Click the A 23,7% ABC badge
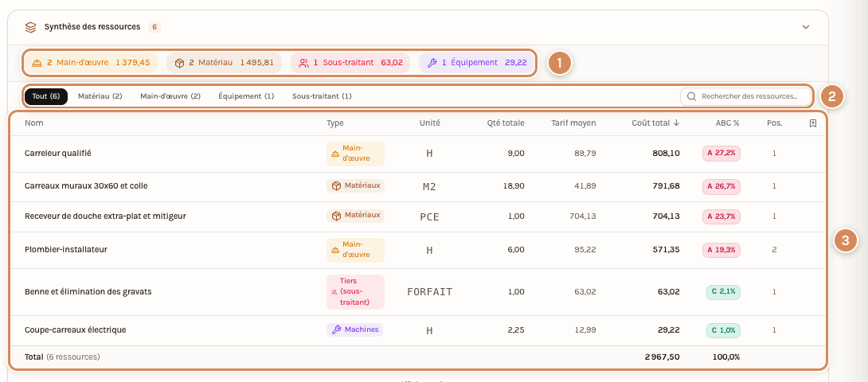The width and height of the screenshot is (868, 382). [721, 216]
